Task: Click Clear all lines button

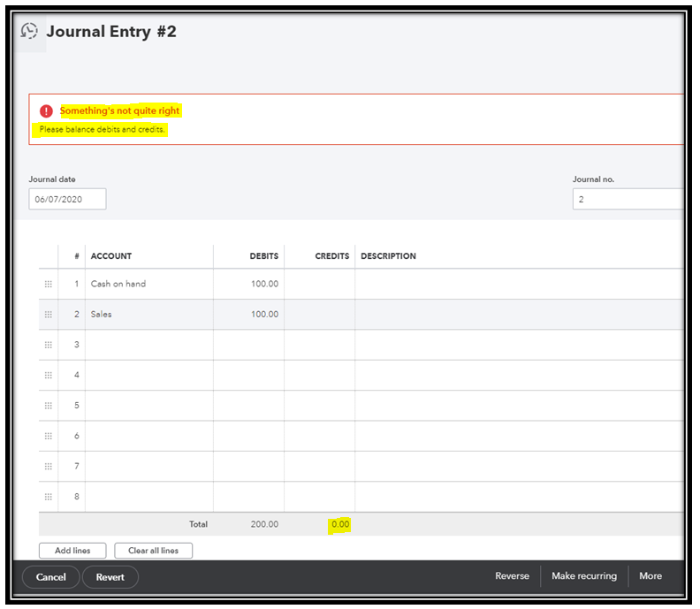Action: point(153,551)
